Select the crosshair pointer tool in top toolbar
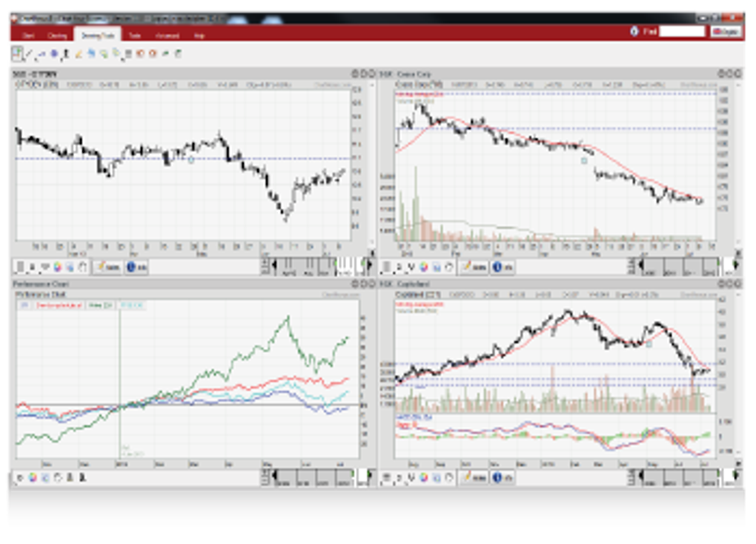 pos(17,53)
